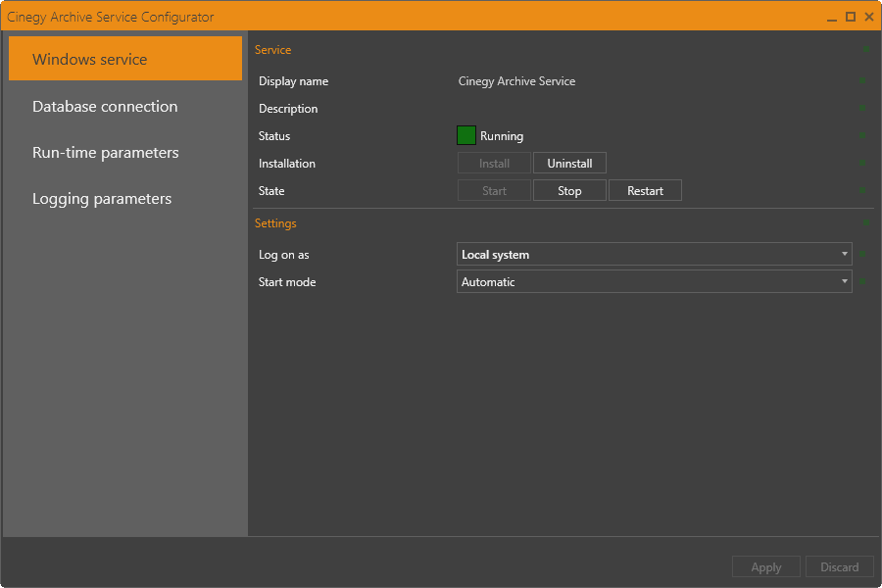Stop the running service
882x588 pixels.
click(569, 191)
